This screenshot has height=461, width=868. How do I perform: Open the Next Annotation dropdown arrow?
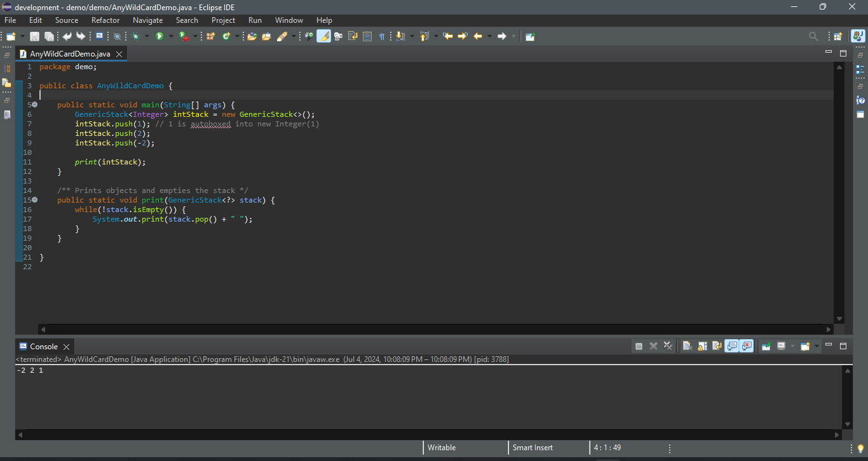click(412, 37)
